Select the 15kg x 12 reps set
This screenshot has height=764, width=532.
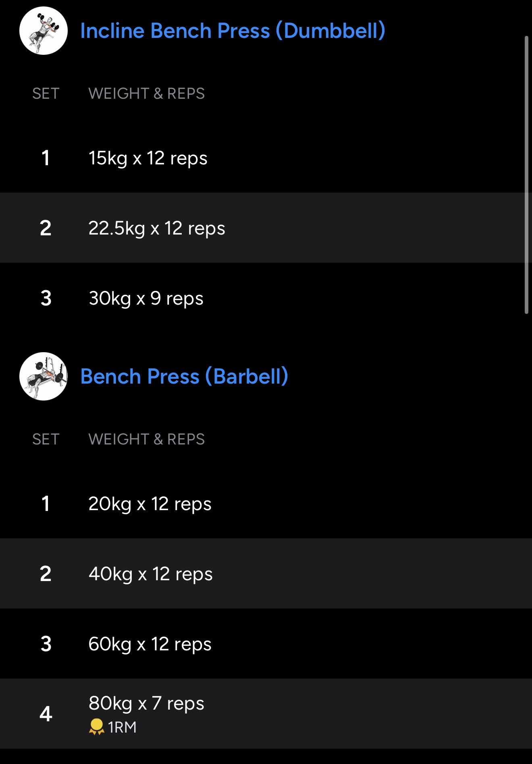tap(148, 158)
